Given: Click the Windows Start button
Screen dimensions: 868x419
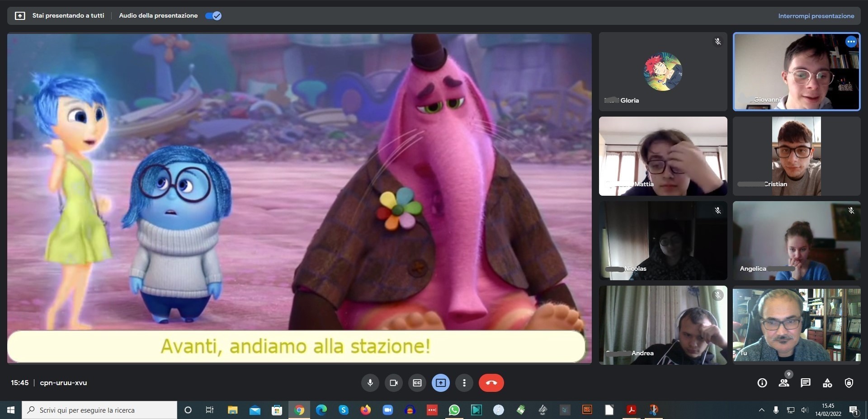Looking at the screenshot, I should point(11,410).
